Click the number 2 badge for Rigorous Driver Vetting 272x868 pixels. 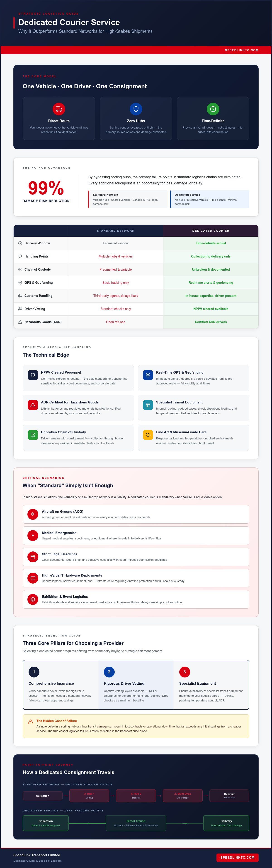[109, 672]
